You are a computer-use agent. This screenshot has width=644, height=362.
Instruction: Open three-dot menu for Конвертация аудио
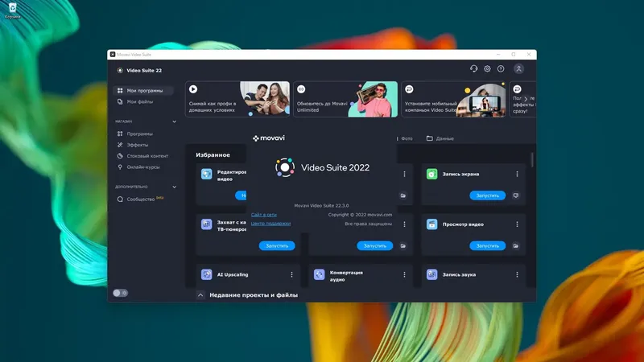click(404, 274)
